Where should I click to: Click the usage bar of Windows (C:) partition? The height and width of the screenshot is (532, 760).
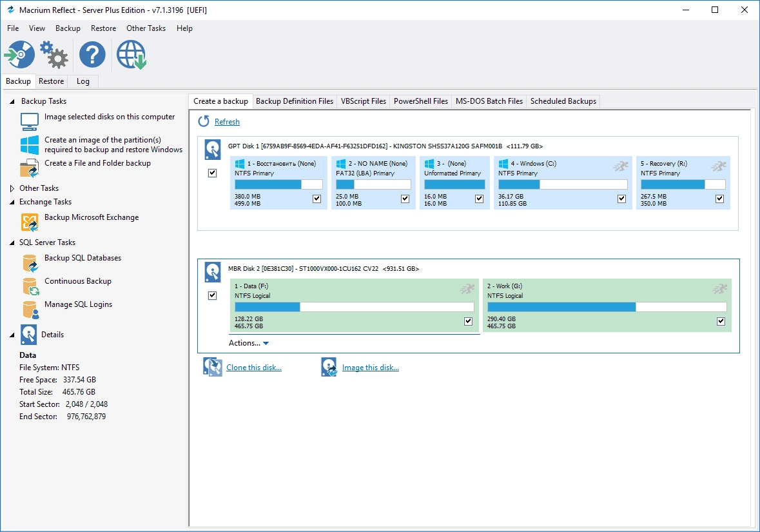[x=563, y=184]
